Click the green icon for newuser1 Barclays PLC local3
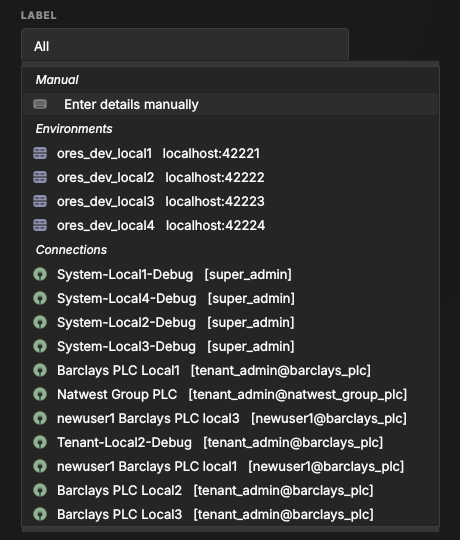The image size is (460, 540). point(40,418)
